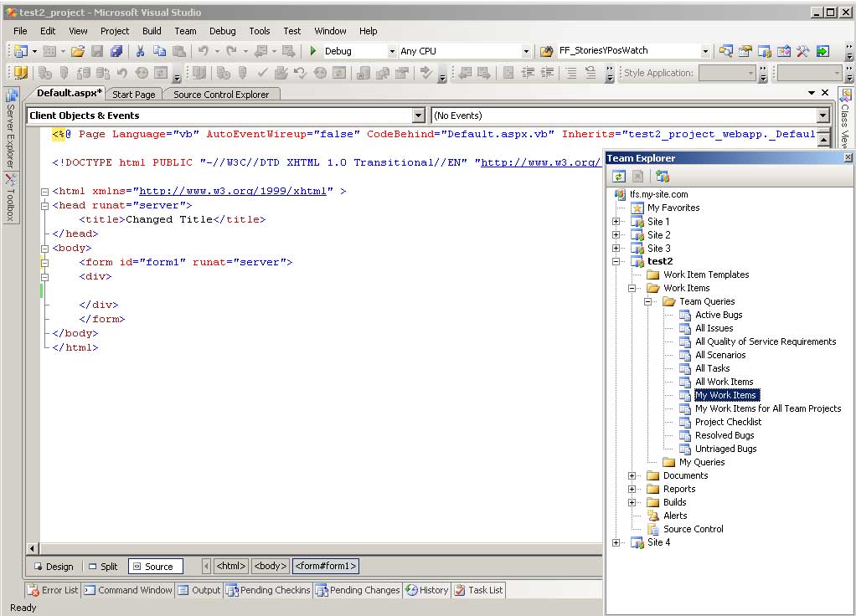Image resolution: width=856 pixels, height=616 pixels.
Task: Open the Toolbox hammer and wrench icon
Action: pos(803,51)
